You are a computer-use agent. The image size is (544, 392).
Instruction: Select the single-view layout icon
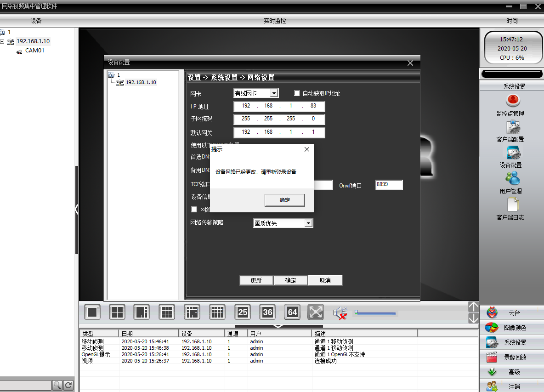coord(92,312)
